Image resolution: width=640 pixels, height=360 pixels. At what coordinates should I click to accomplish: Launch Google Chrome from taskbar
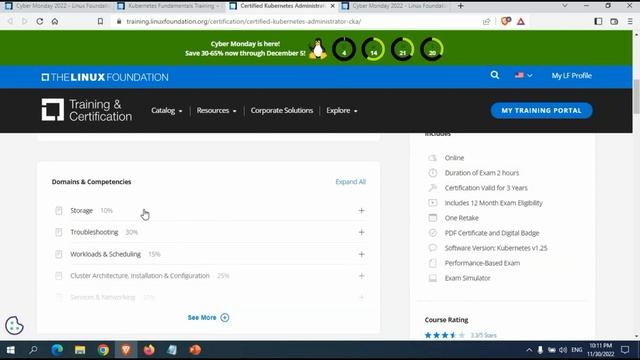pos(103,350)
